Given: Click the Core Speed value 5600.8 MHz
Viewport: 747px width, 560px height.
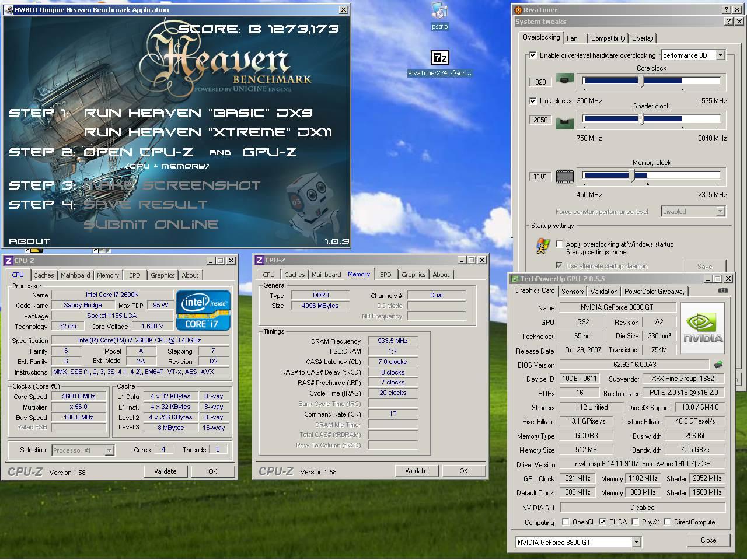Looking at the screenshot, I should click(79, 397).
